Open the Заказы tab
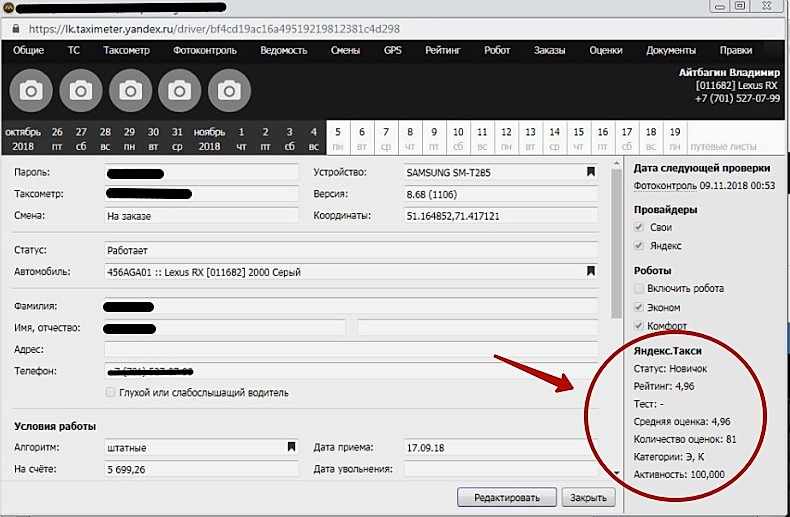 click(550, 50)
